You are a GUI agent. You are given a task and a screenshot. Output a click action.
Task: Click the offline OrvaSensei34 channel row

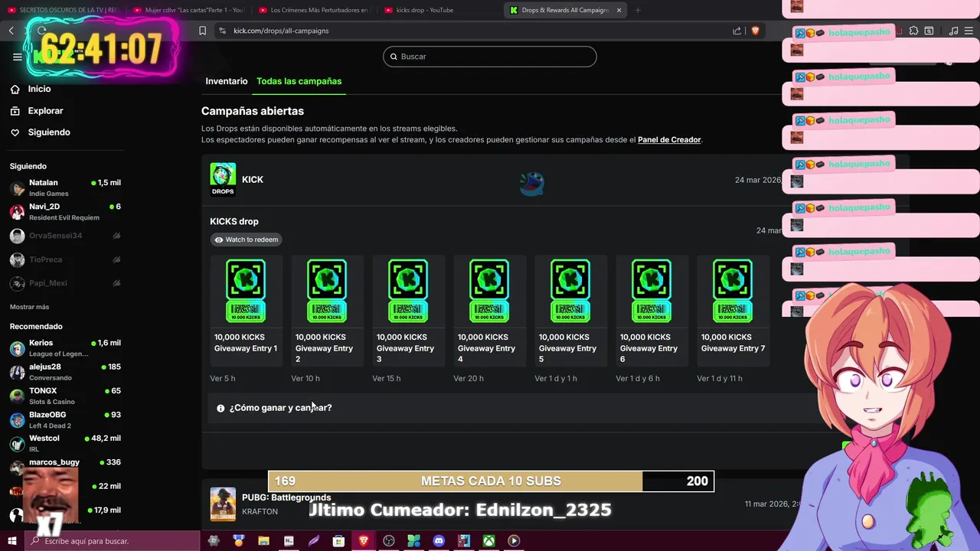click(x=65, y=236)
